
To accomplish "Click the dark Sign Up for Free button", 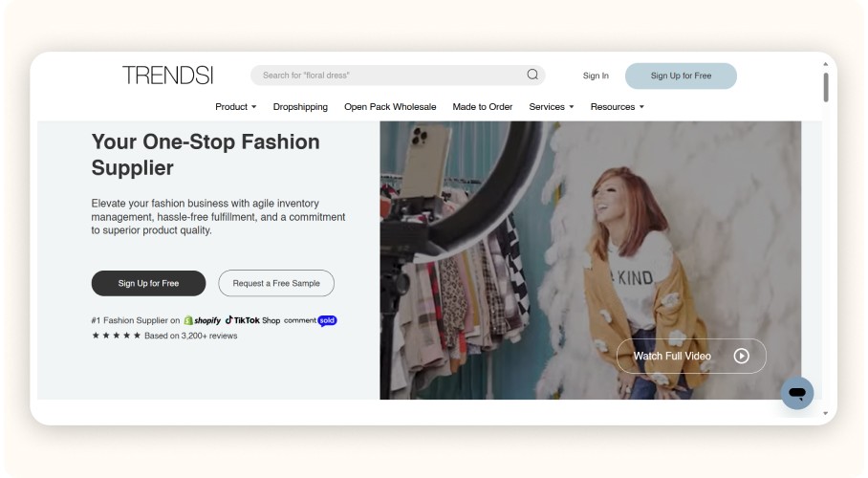I will [148, 283].
